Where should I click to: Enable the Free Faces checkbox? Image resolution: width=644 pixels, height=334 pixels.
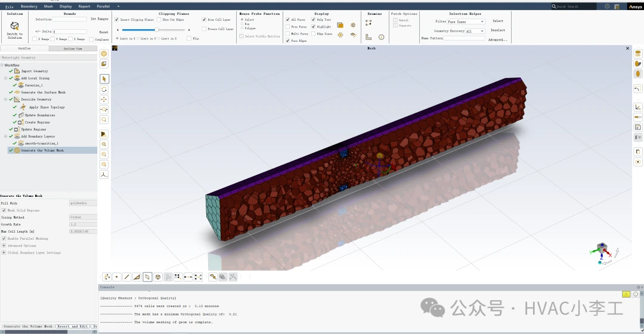click(287, 26)
